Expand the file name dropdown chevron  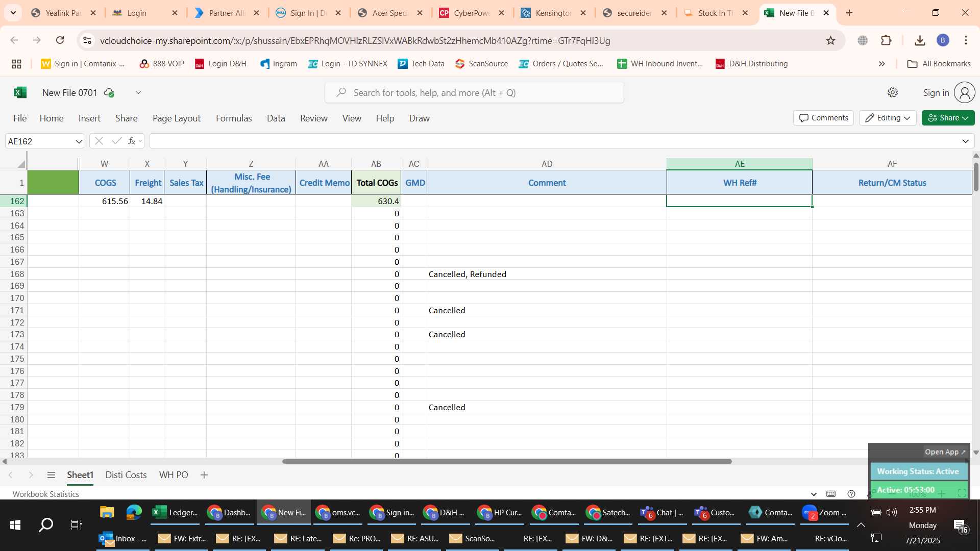click(x=138, y=92)
